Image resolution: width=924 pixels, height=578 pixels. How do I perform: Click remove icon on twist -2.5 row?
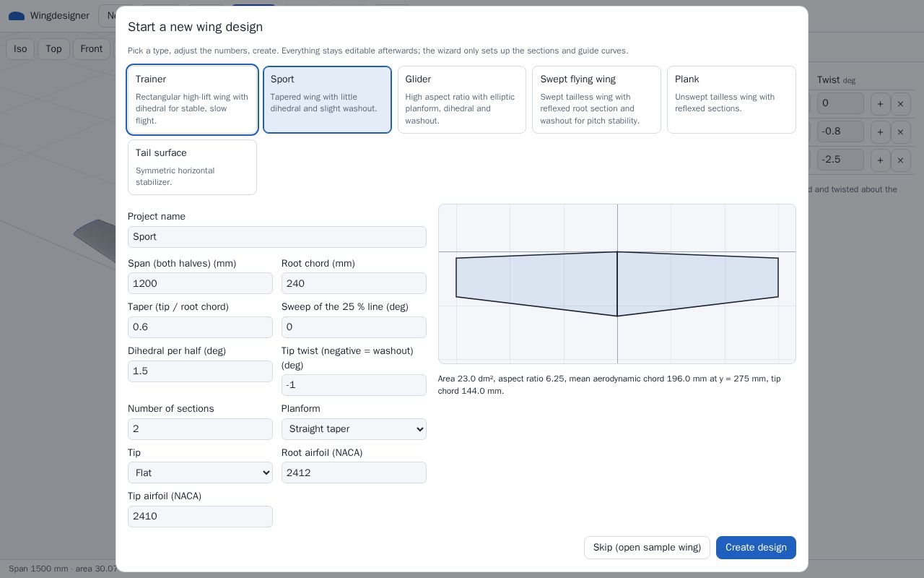coord(900,160)
